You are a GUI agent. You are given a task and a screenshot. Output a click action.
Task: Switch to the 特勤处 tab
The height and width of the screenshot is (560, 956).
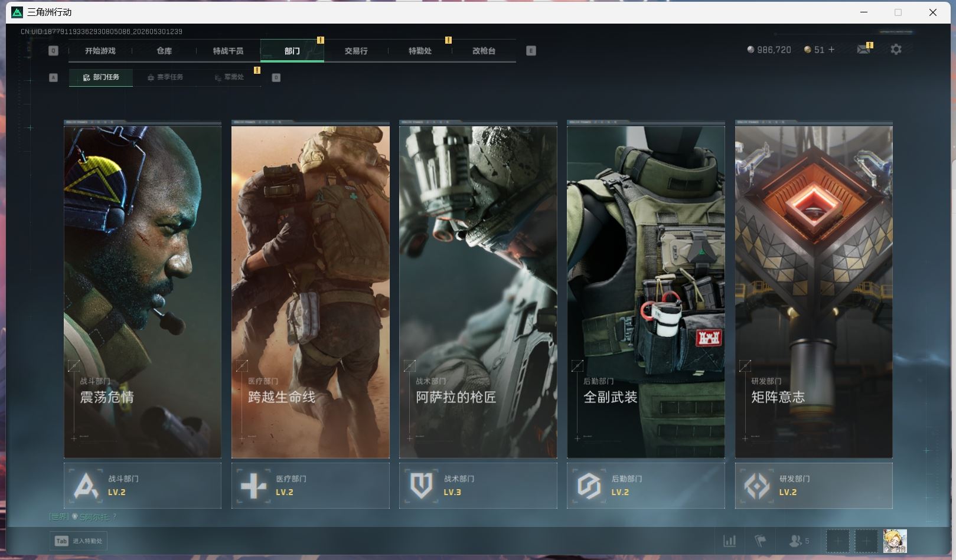tap(420, 51)
